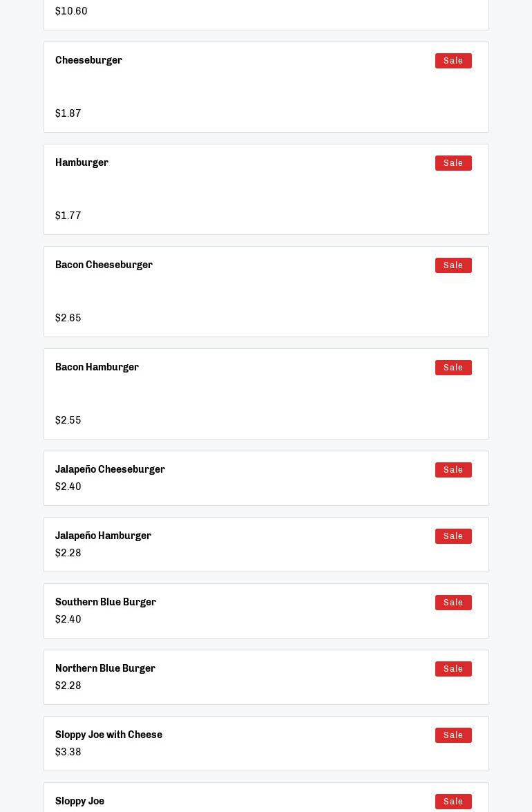Click the Sale badge on plain Cheeseburger
Image resolution: width=532 pixels, height=812 pixels.
(x=453, y=61)
